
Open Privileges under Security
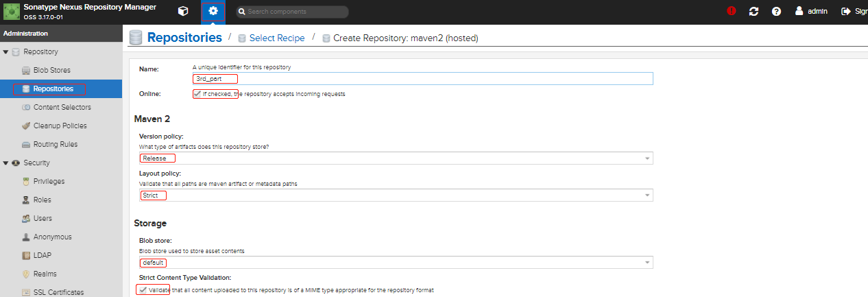(x=49, y=182)
